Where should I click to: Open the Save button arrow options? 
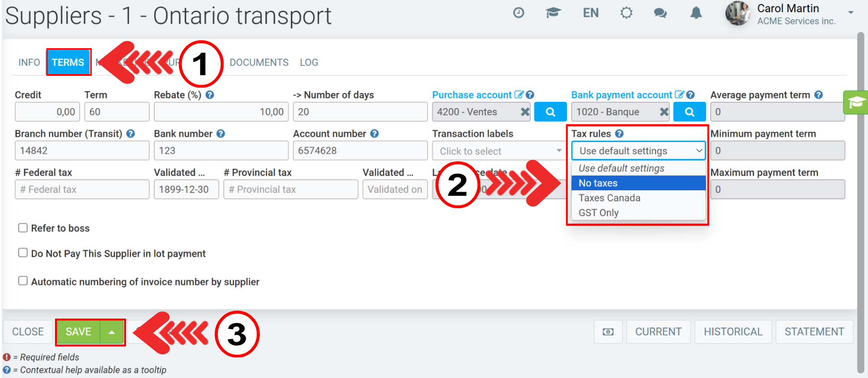(112, 332)
